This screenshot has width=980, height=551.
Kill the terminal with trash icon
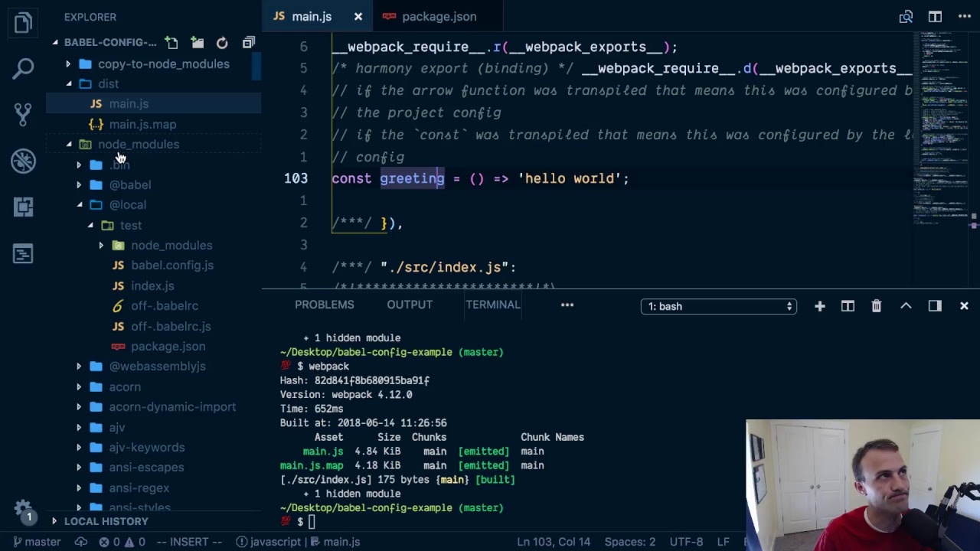(877, 306)
